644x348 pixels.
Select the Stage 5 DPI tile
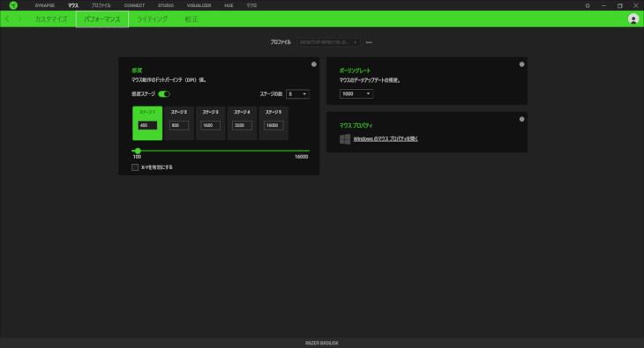(273, 123)
